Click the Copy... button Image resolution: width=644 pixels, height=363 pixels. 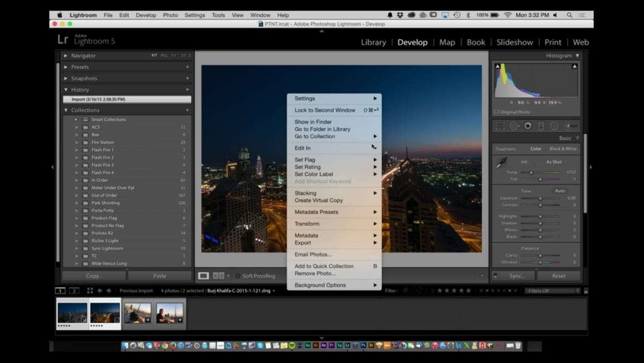(x=94, y=276)
